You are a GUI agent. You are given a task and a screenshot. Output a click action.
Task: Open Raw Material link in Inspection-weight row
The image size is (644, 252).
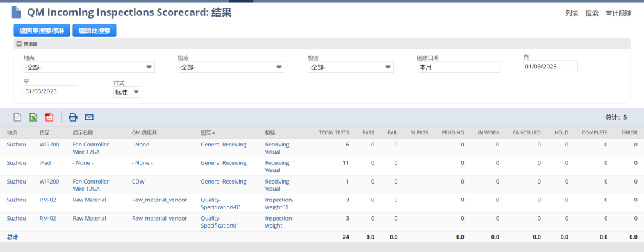(x=90, y=218)
